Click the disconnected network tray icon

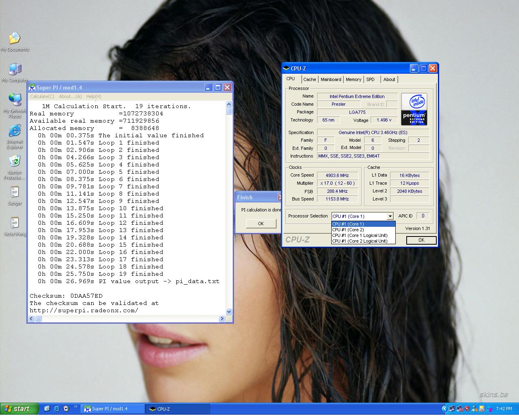[x=460, y=409]
